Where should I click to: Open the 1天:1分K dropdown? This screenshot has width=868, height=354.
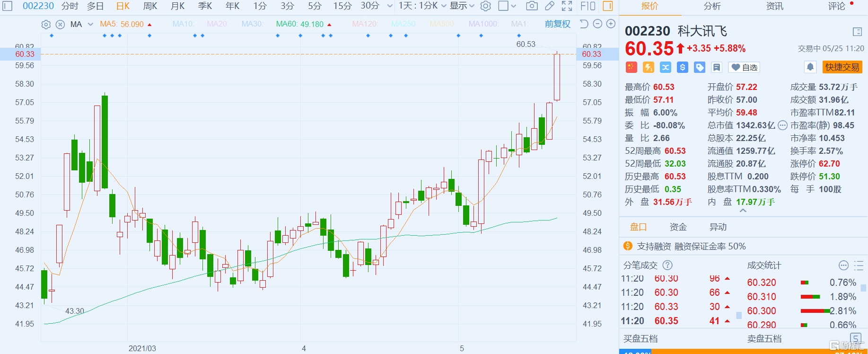tap(422, 6)
